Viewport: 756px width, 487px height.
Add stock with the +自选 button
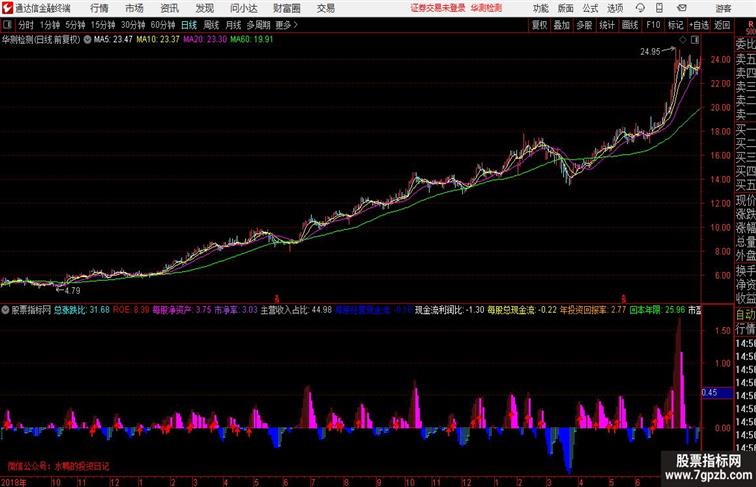699,25
